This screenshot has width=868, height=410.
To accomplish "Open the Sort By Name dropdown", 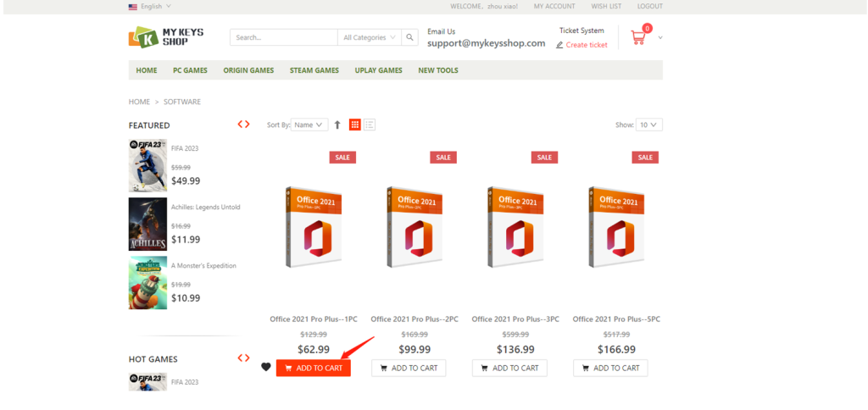I will coord(309,125).
